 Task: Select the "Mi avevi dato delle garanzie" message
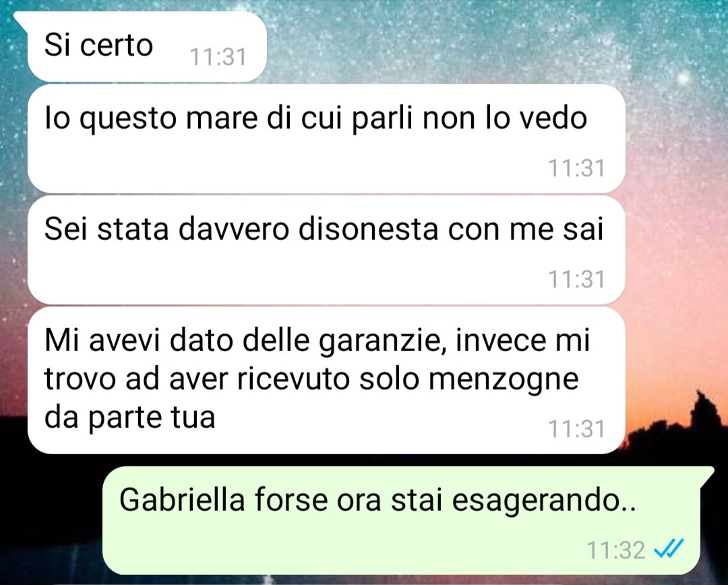click(x=326, y=380)
